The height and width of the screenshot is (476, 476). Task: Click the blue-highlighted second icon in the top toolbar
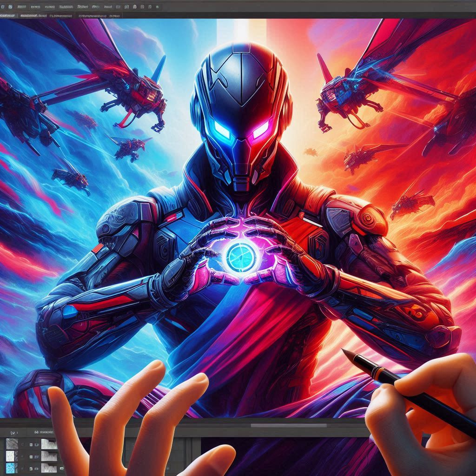pos(10,7)
